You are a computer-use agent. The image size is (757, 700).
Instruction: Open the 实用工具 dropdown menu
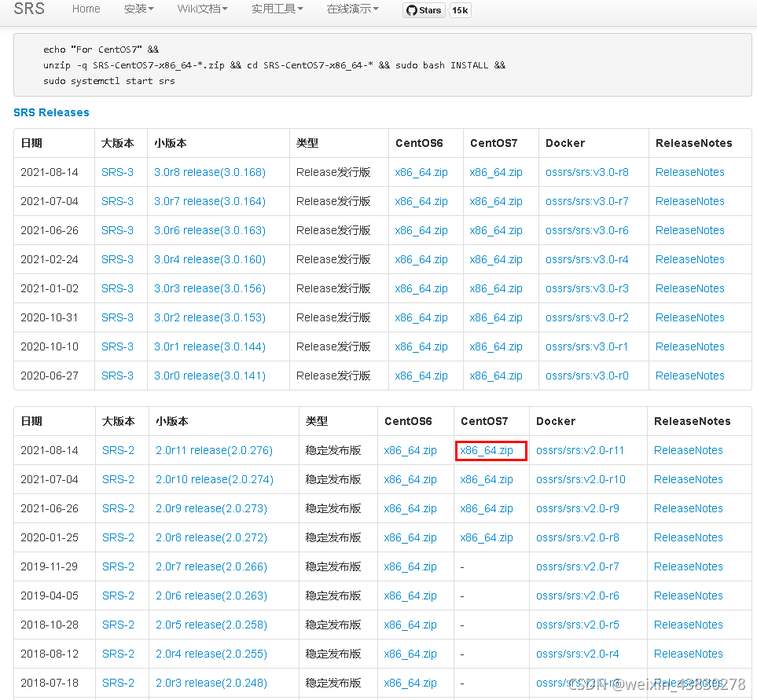coord(277,9)
